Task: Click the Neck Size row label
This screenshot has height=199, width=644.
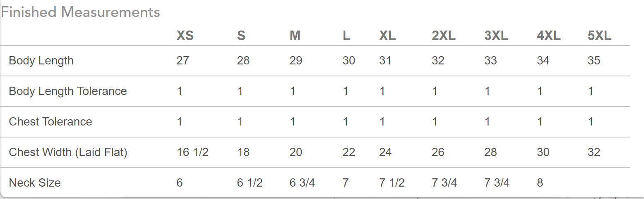Action: [x=35, y=182]
